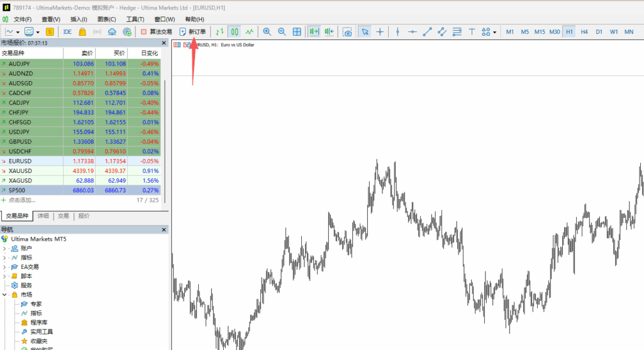This screenshot has height=350, width=644.
Task: Select the trendline drawing tool
Action: pyautogui.click(x=427, y=31)
